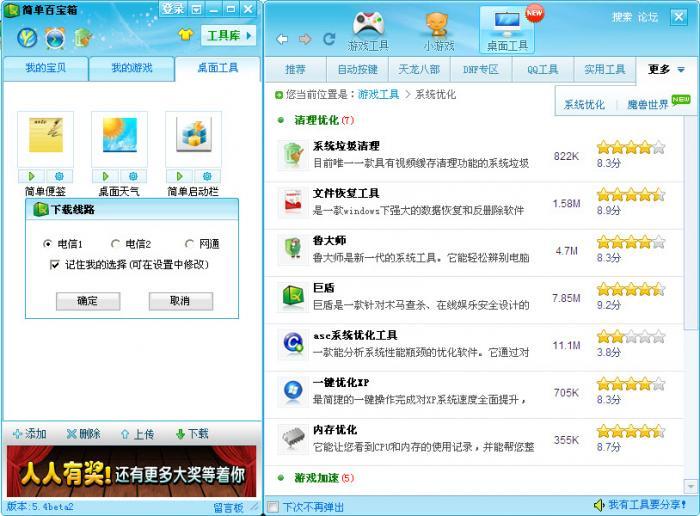
Task: Toggle 记住我的选择 checkbox
Action: click(54, 265)
